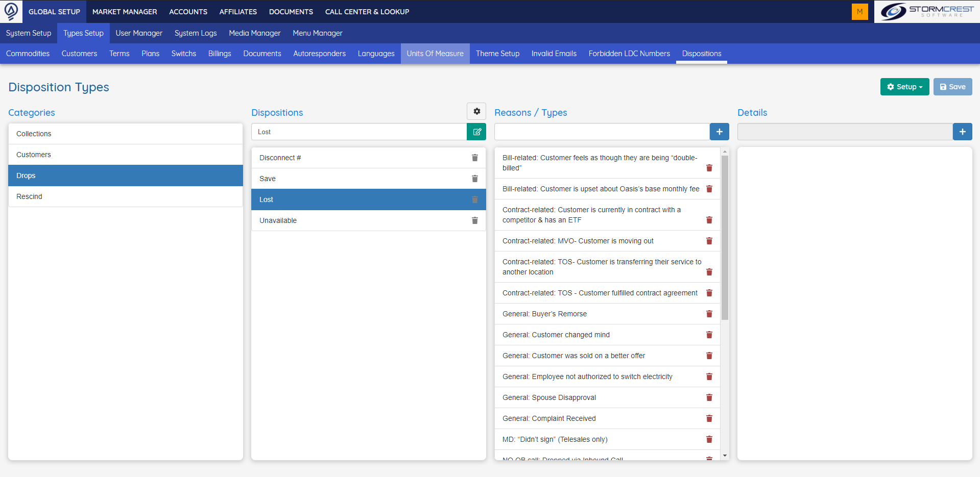Viewport: 980px width, 477px height.
Task: Delete the fulfilled contract agreement reason
Action: coord(709,293)
